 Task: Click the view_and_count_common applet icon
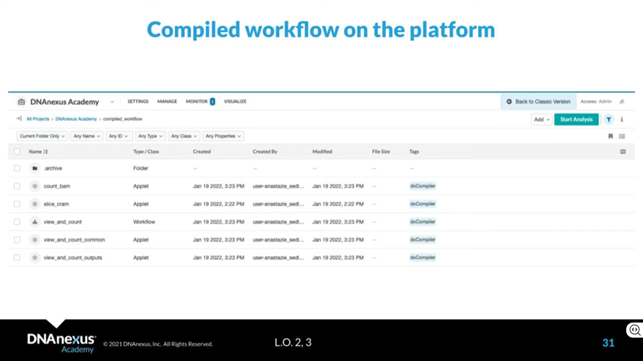35,240
